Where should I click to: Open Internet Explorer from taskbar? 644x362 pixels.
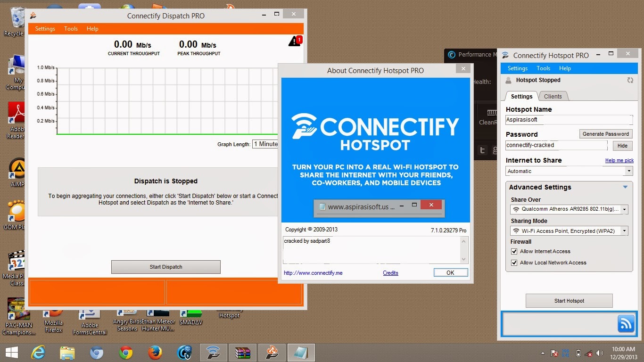coord(39,353)
